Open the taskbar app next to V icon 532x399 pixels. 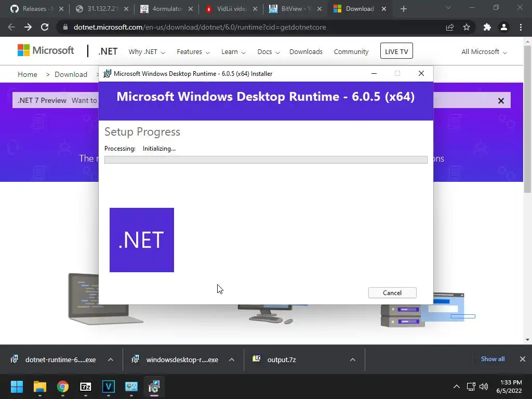(x=131, y=387)
